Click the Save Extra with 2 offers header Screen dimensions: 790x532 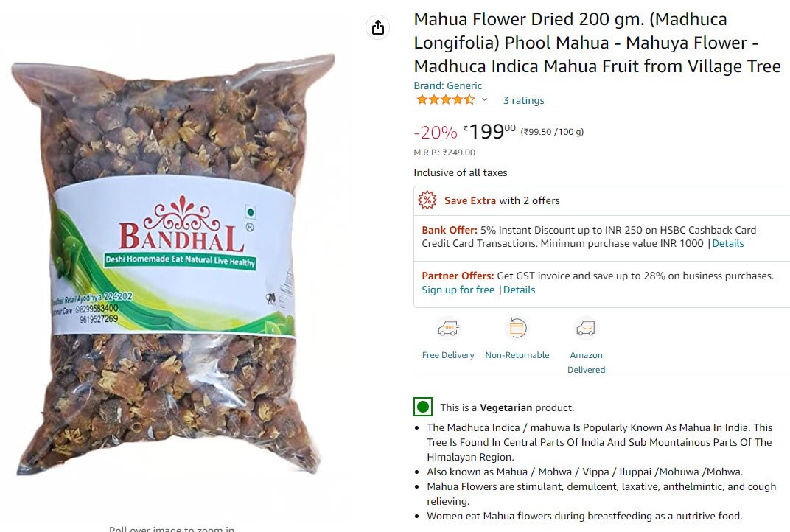[x=502, y=200]
